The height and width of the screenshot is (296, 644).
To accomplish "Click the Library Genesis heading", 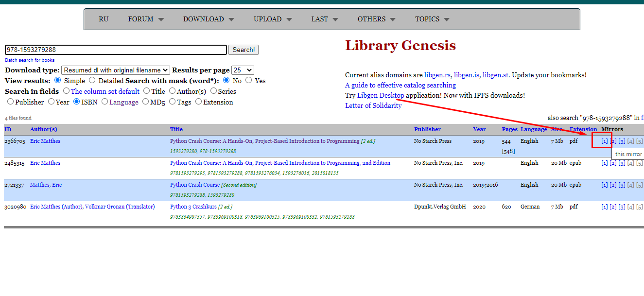I will [400, 45].
